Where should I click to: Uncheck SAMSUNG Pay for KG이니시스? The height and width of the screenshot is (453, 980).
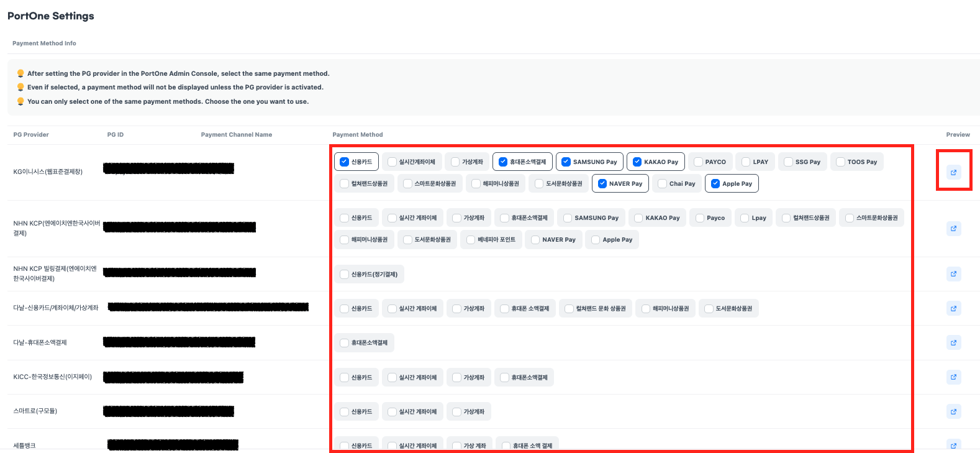[x=566, y=162]
